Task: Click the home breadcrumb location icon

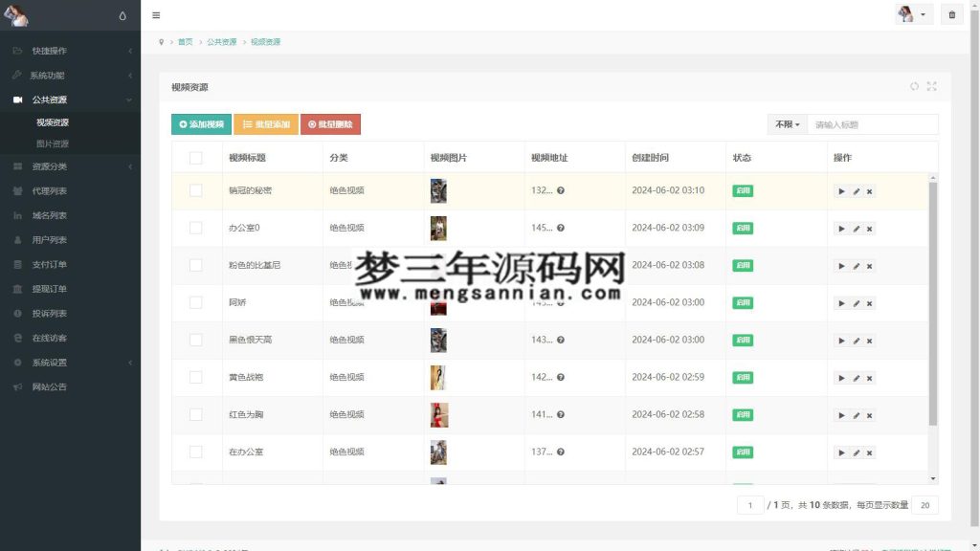Action: [x=161, y=42]
